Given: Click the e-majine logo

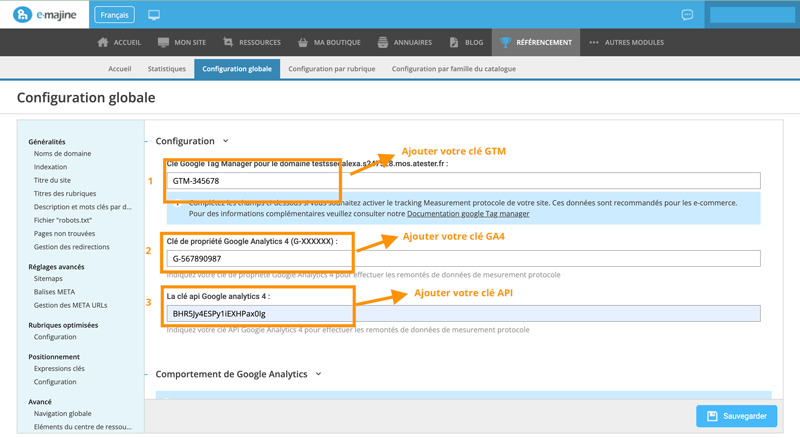Looking at the screenshot, I should pos(44,15).
